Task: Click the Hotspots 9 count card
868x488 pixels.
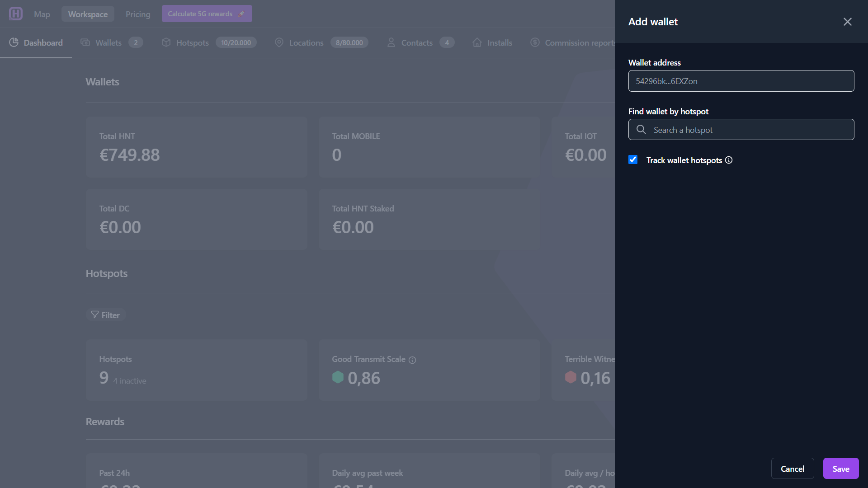Action: (196, 370)
